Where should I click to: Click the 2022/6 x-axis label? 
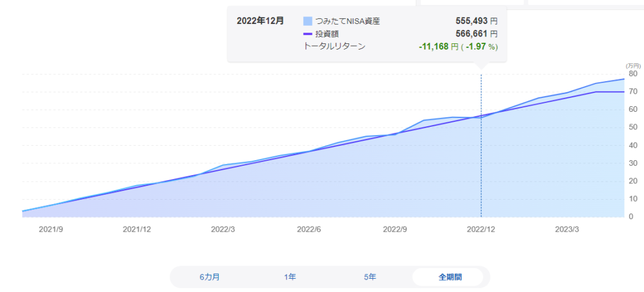click(x=309, y=229)
